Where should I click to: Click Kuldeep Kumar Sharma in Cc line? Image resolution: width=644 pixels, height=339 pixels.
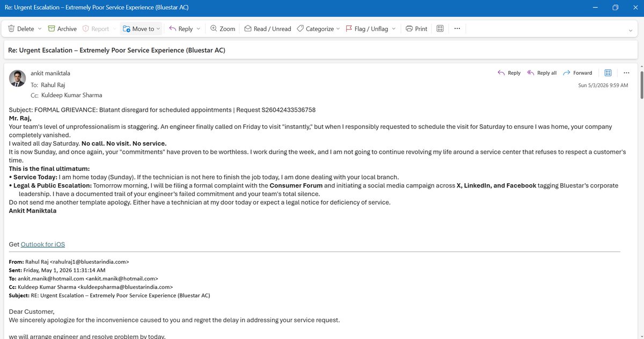(71, 95)
